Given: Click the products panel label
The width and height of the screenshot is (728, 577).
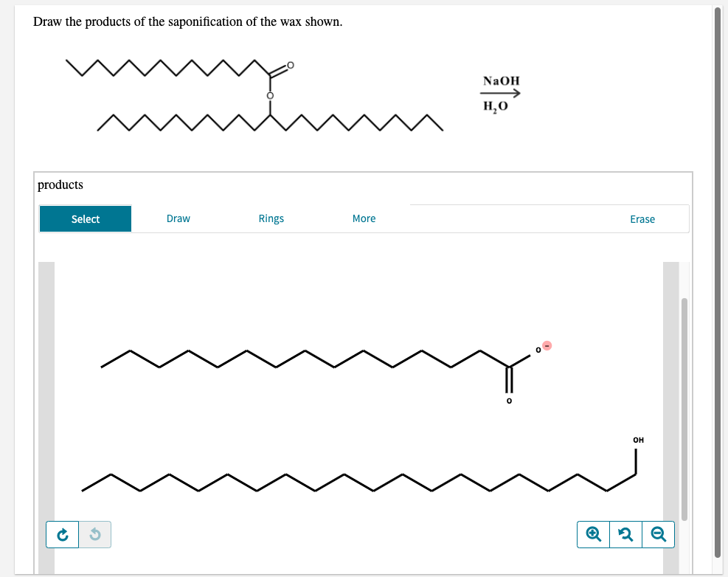Looking at the screenshot, I should [60, 184].
